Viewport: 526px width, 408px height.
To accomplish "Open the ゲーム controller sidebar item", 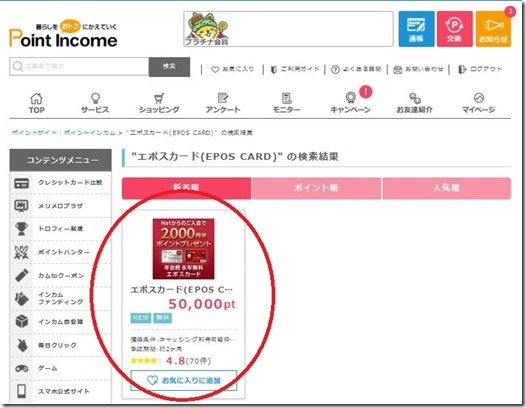I will click(x=61, y=368).
